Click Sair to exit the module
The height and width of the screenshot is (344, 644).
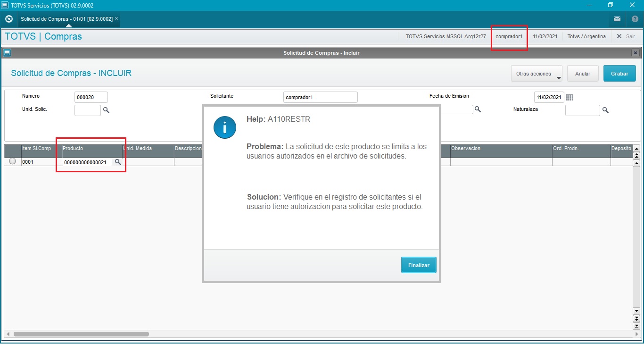pos(626,36)
